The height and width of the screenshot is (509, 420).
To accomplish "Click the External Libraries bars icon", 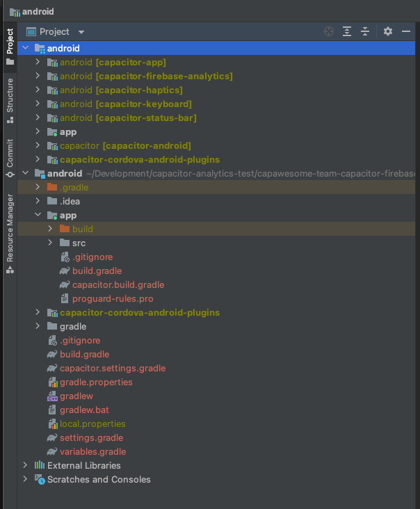I will point(40,465).
